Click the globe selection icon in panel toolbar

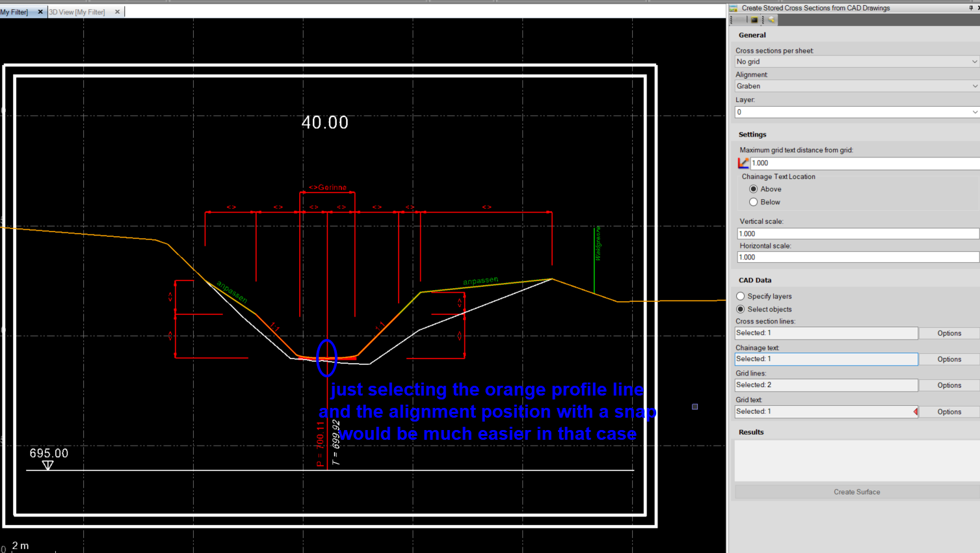click(771, 20)
